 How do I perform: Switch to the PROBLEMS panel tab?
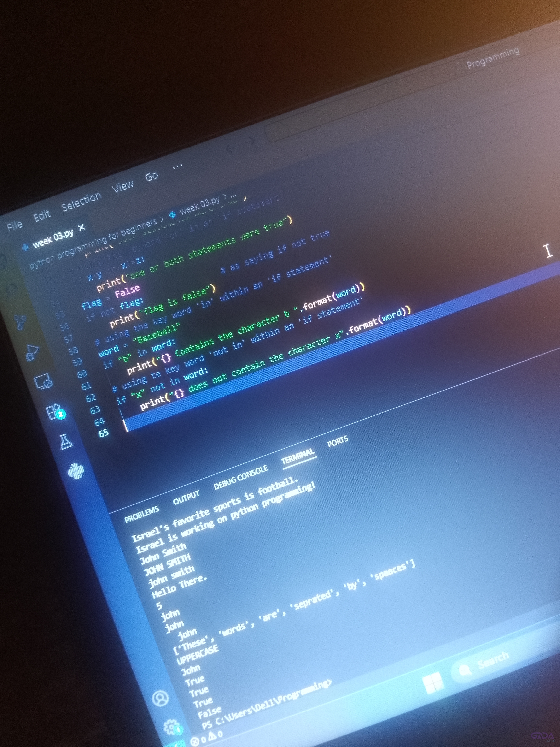coord(142,514)
